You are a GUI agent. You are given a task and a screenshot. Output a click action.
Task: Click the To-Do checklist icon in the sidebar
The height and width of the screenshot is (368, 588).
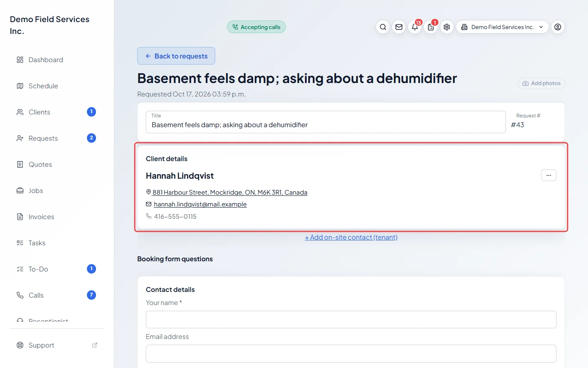[x=20, y=269]
